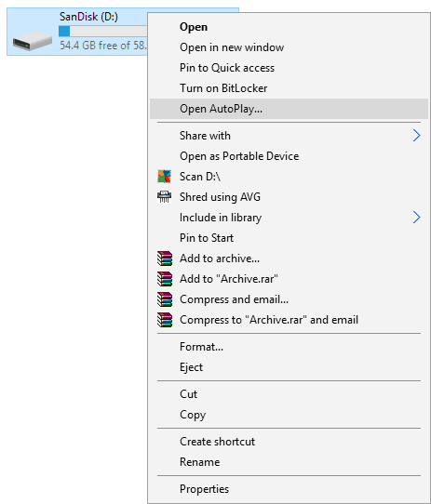
Task: Select Format... from the menu
Action: [x=290, y=347]
